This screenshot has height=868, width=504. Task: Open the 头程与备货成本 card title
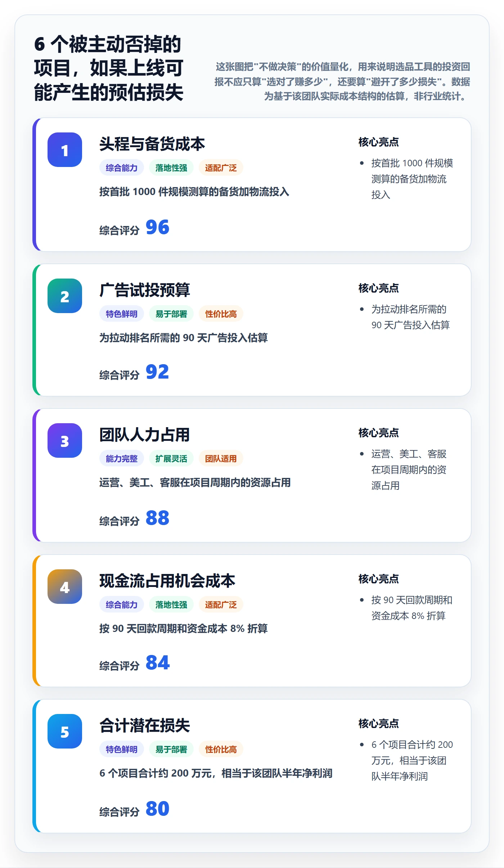coord(152,144)
